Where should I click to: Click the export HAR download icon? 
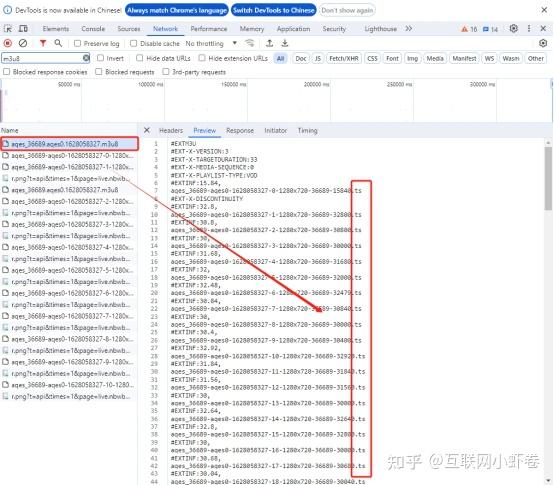pyautogui.click(x=285, y=43)
